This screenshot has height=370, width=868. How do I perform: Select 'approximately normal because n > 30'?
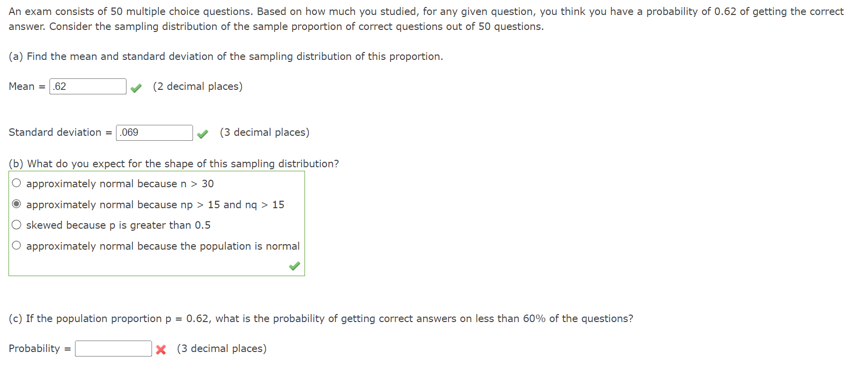(x=16, y=183)
